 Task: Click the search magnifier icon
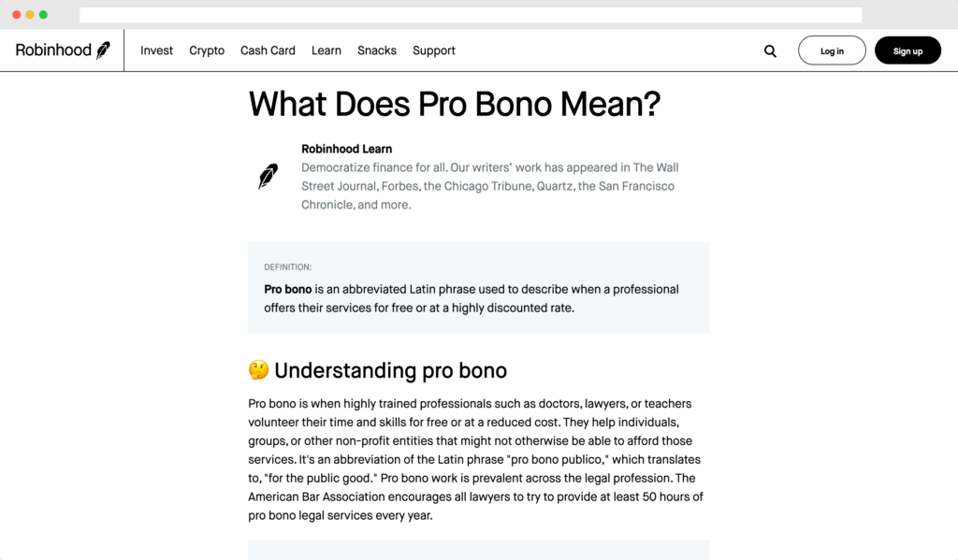point(770,51)
